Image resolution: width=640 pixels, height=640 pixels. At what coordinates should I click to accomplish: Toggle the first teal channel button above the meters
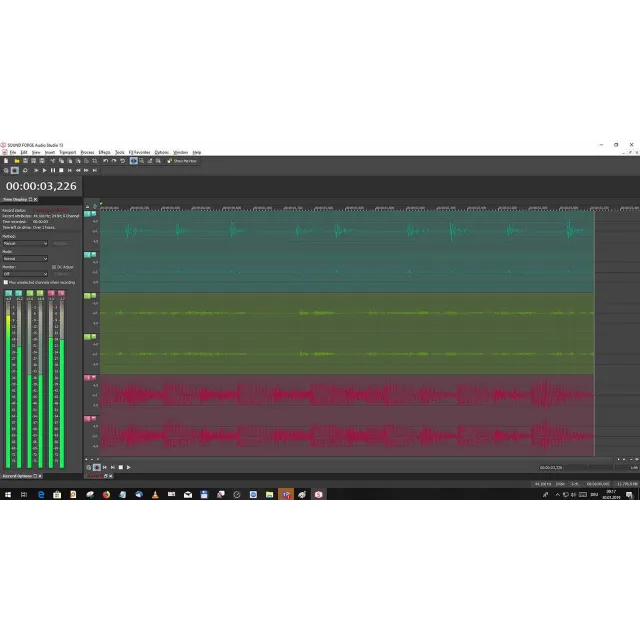coord(8,293)
